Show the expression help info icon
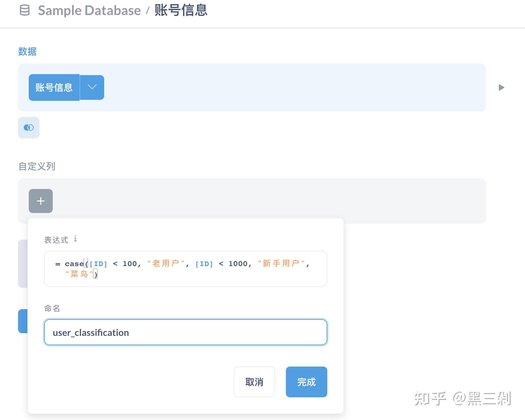The width and height of the screenshot is (525, 420). [75, 239]
